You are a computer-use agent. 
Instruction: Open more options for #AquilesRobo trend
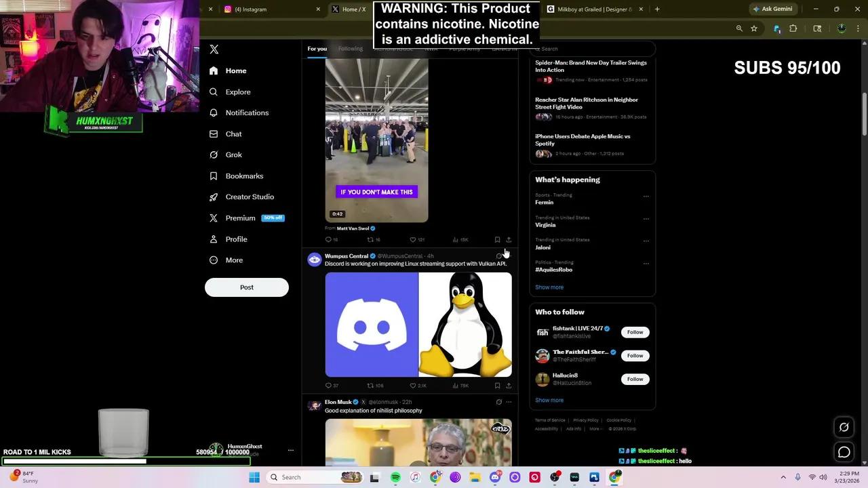pyautogui.click(x=646, y=264)
